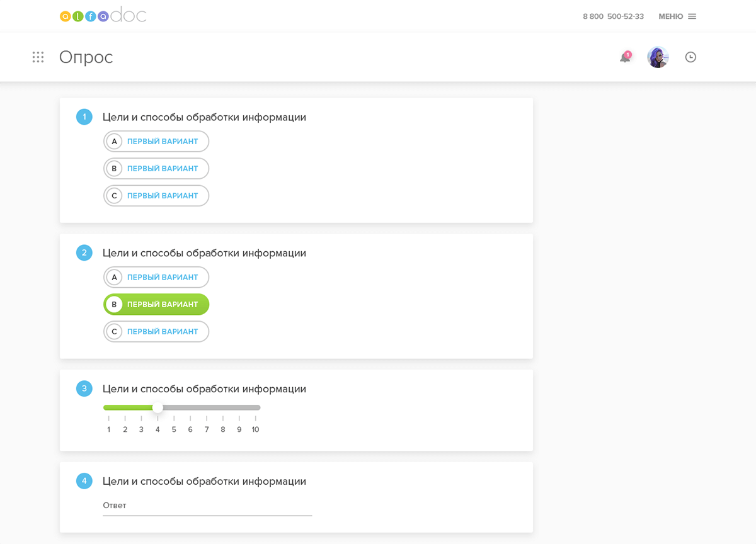Click the Ответ text field

(207, 506)
